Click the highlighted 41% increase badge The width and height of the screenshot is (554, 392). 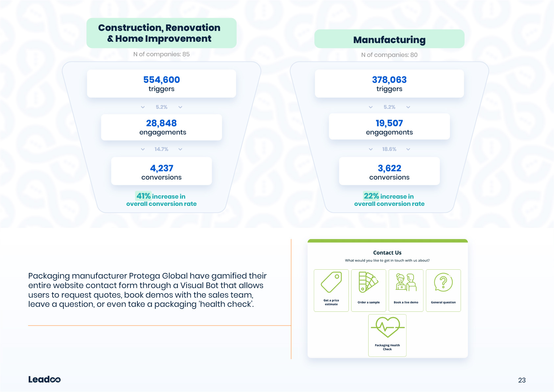click(143, 196)
